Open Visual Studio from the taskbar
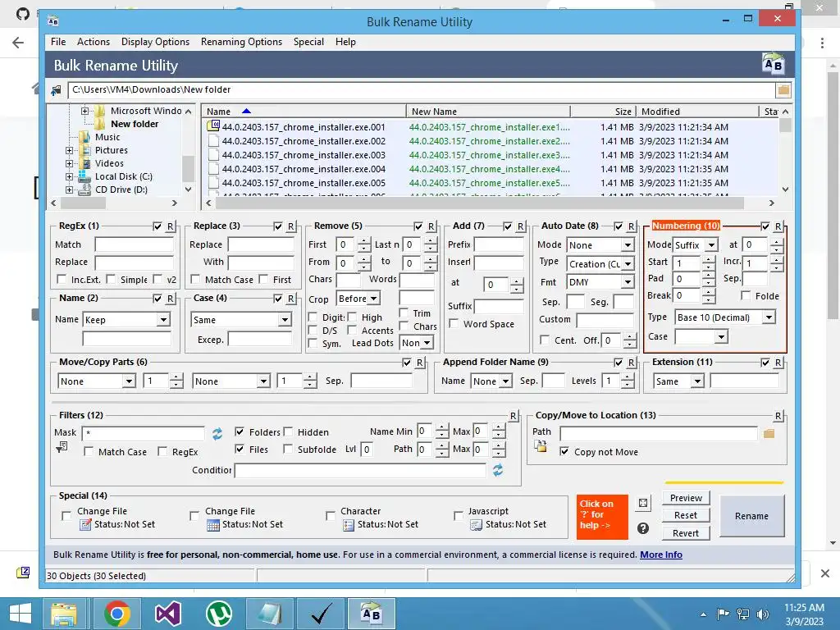 pos(167,614)
